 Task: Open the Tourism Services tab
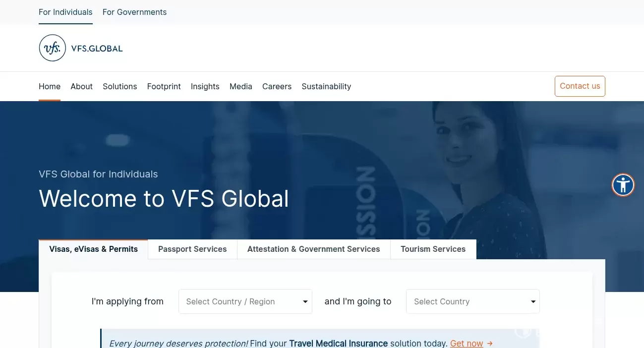pos(433,249)
